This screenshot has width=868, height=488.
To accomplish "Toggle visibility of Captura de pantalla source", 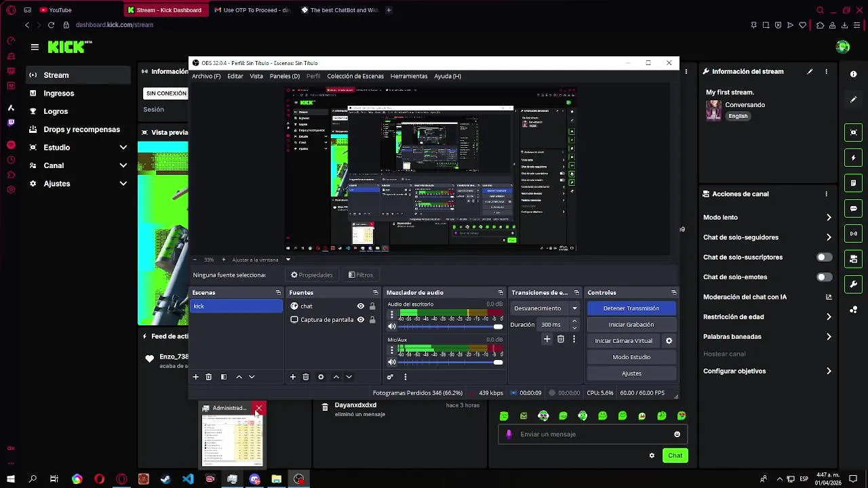I will pos(361,320).
